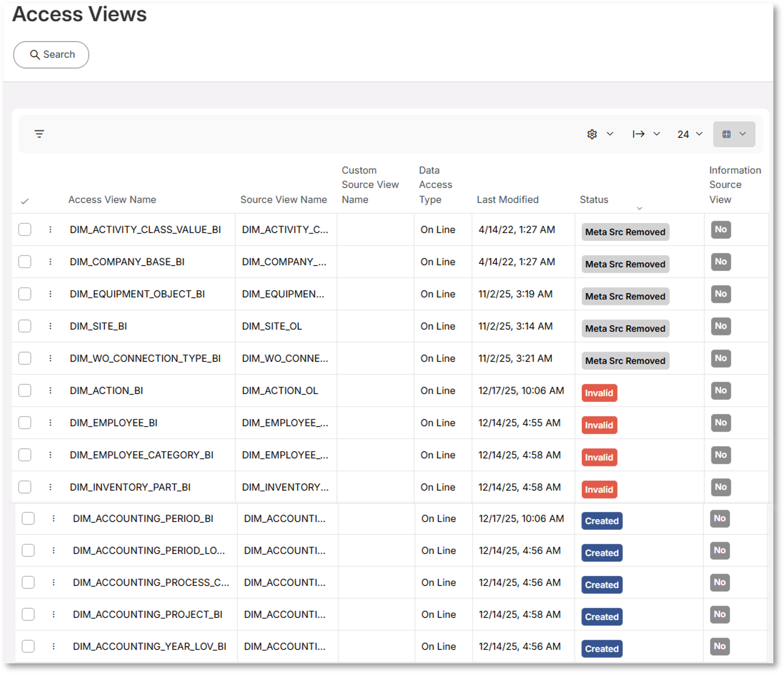Sort by Access View Name column
The height and width of the screenshot is (674, 784).
(112, 200)
